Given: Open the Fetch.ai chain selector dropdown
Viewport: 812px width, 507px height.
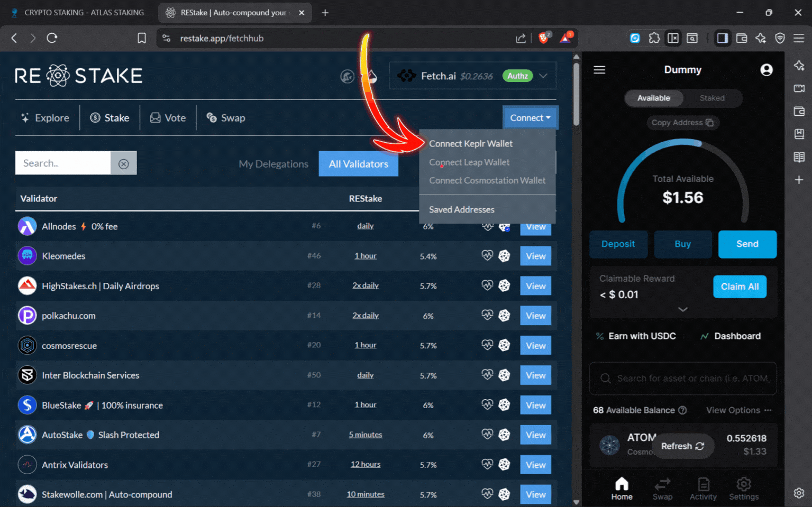Looking at the screenshot, I should 543,76.
